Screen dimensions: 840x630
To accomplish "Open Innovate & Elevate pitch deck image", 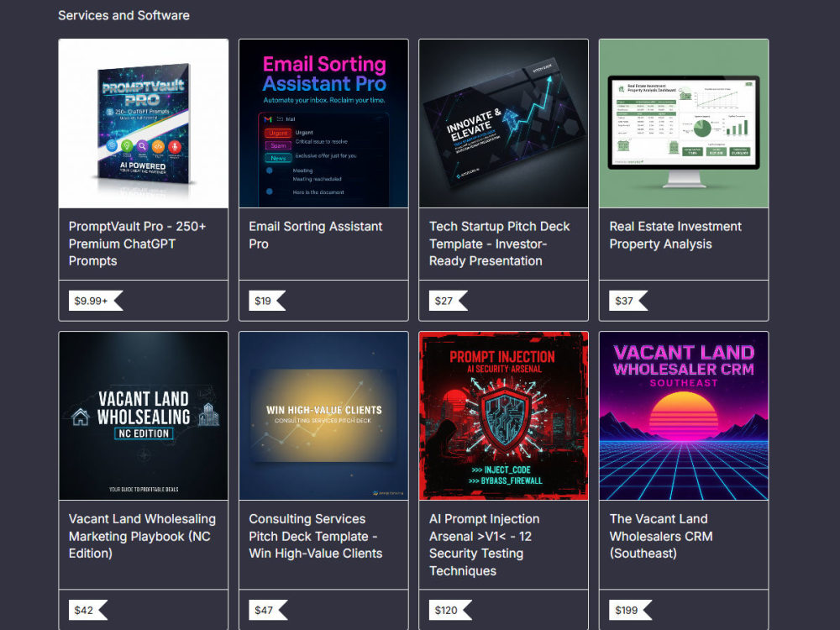I will click(x=503, y=123).
